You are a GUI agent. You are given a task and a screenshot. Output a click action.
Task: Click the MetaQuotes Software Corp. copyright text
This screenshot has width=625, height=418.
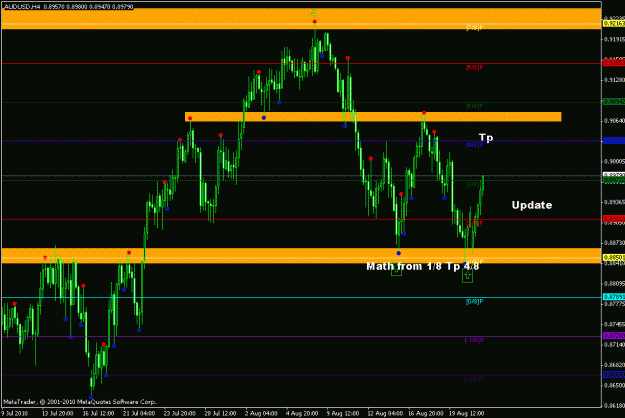click(x=80, y=402)
